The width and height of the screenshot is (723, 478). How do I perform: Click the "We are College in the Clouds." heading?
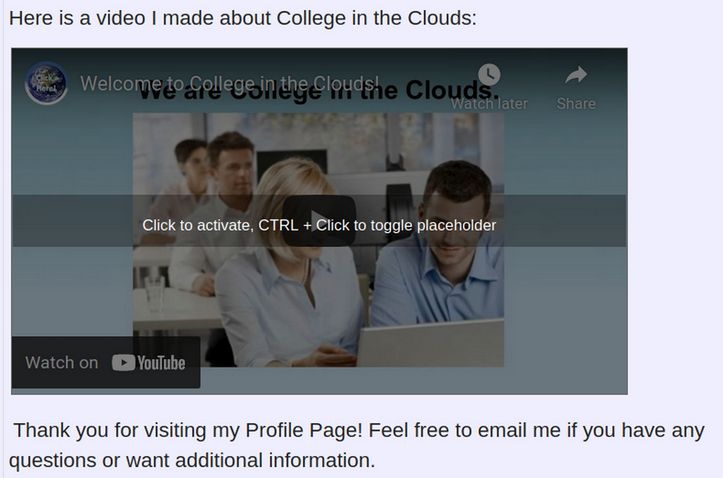tap(318, 93)
